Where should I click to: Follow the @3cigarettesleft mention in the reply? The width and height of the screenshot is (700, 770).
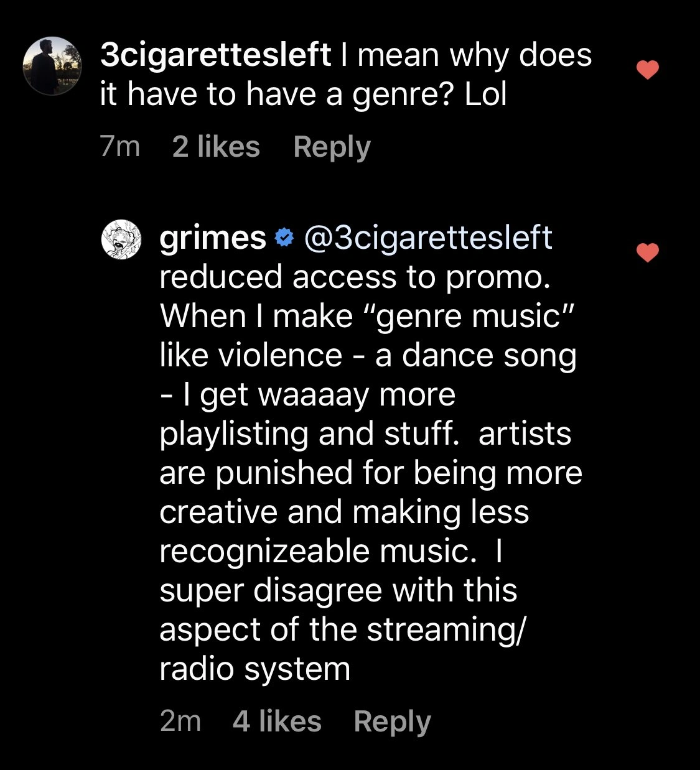click(x=428, y=239)
